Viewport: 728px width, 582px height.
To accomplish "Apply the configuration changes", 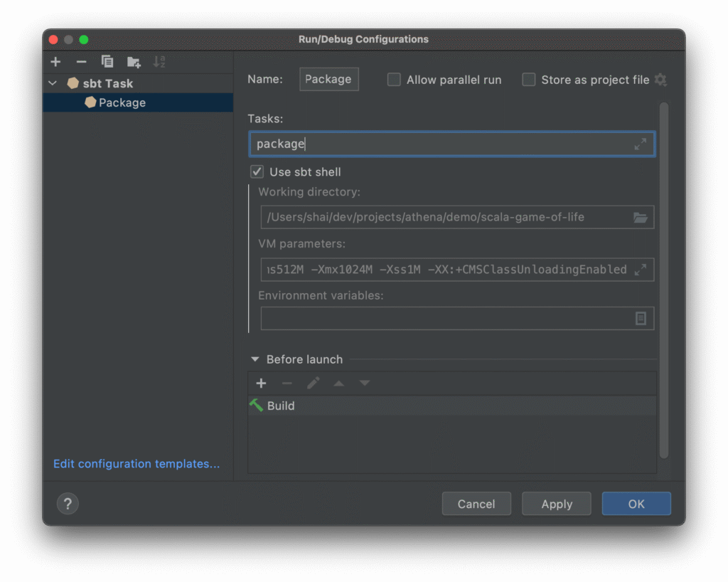I will pyautogui.click(x=556, y=504).
